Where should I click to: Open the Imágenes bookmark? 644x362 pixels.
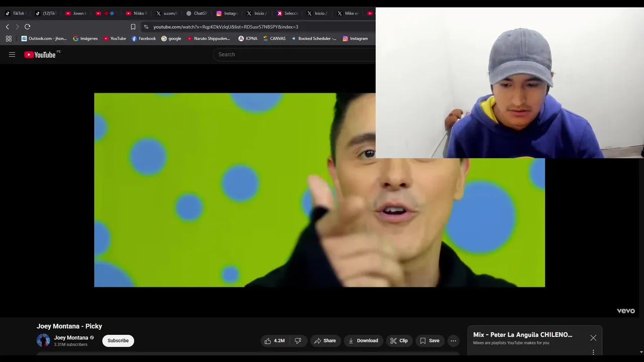pos(85,38)
